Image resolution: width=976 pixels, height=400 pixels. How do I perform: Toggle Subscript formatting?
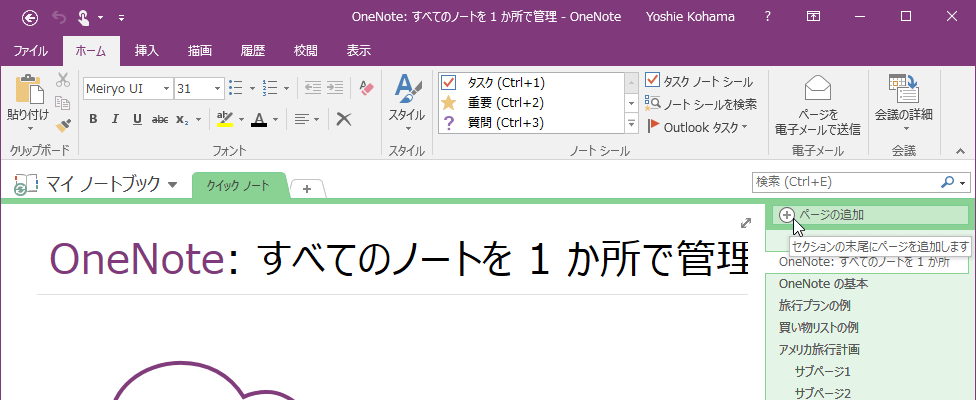click(x=182, y=119)
